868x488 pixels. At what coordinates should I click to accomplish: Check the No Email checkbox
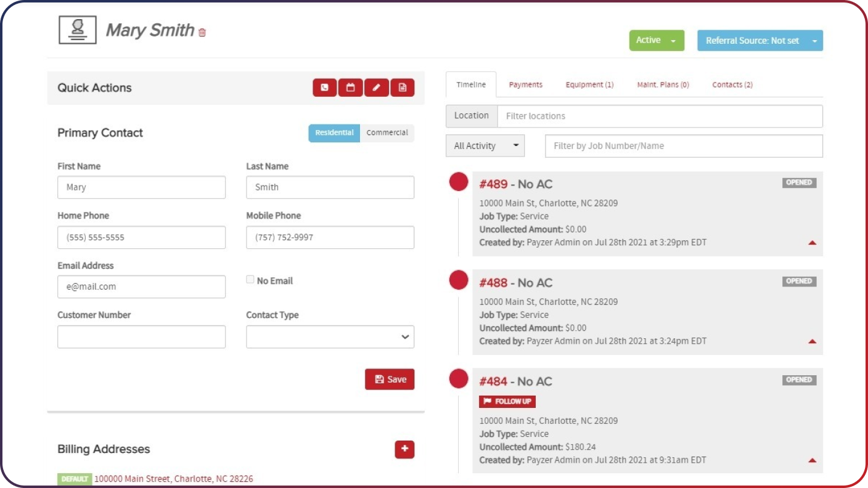coord(250,280)
